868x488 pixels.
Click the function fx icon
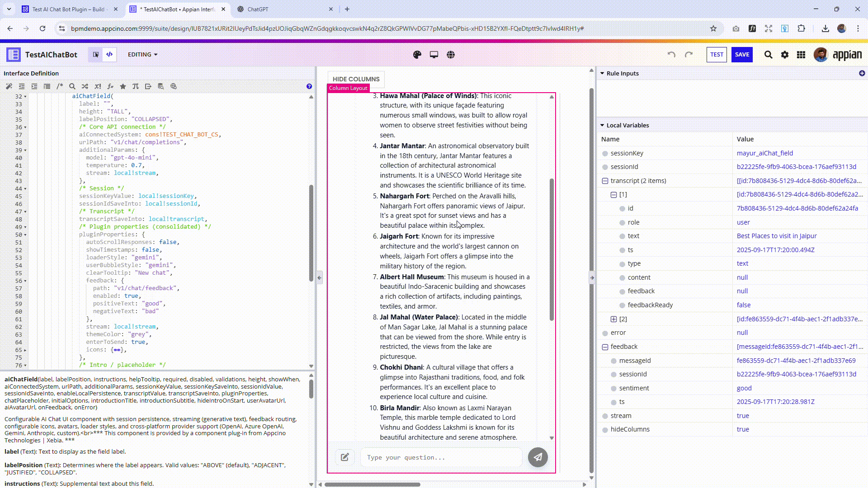coord(110,86)
